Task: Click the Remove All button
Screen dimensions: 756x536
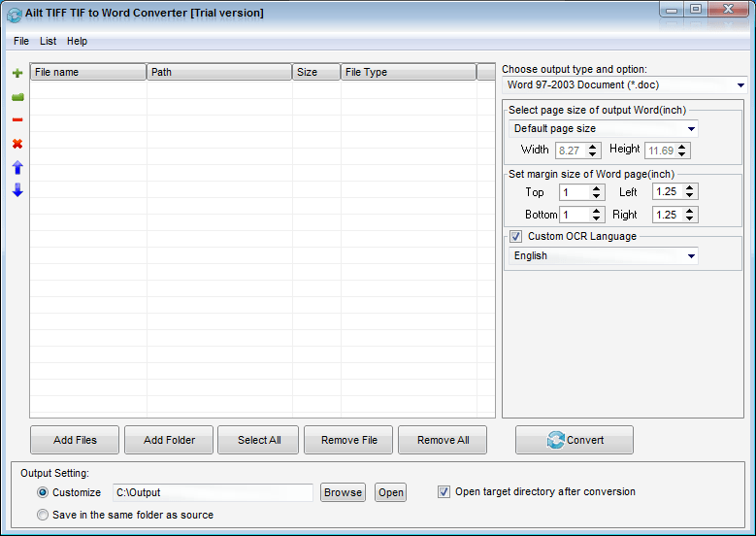Action: click(x=443, y=440)
